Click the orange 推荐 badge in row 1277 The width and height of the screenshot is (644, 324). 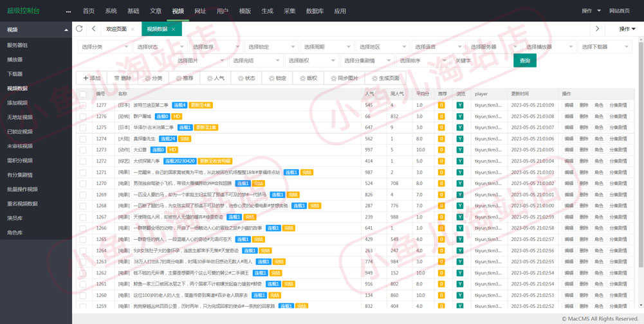441,105
